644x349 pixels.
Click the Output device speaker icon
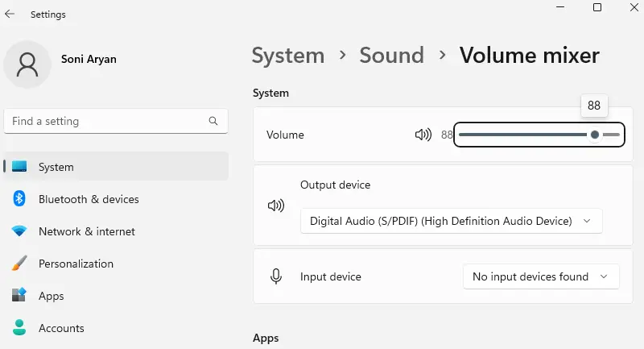[275, 206]
